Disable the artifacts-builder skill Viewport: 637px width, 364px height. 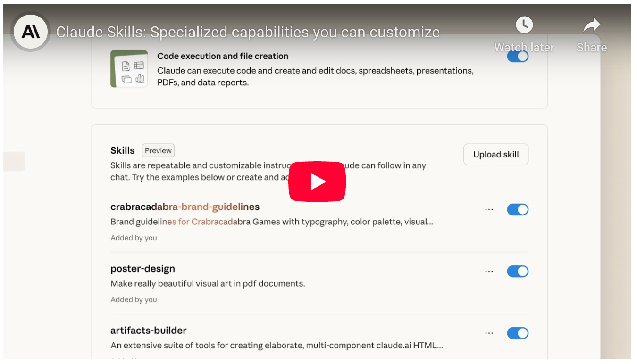[x=518, y=333]
